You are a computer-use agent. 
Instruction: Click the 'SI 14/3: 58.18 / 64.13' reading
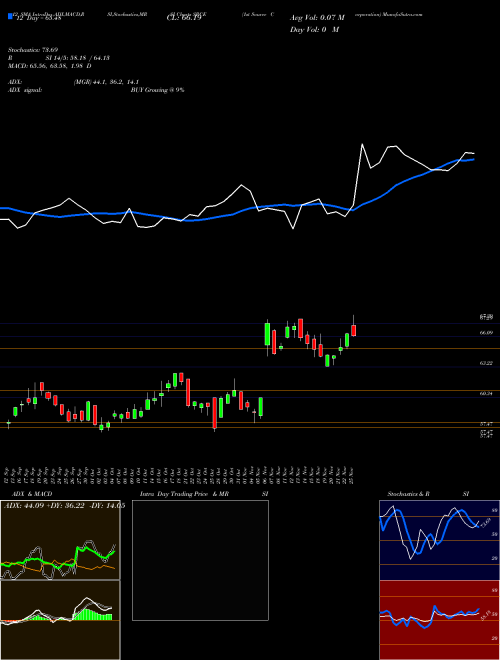tap(78, 58)
